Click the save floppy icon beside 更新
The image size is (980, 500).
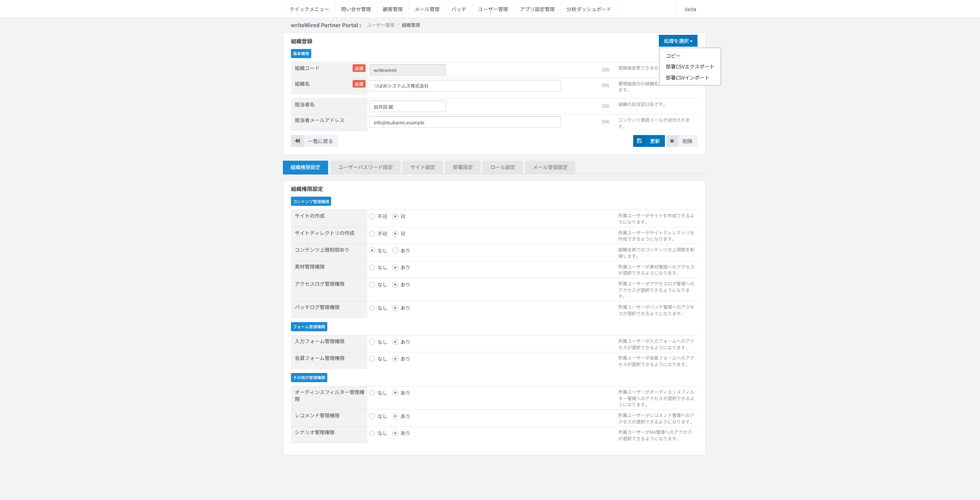tap(639, 141)
